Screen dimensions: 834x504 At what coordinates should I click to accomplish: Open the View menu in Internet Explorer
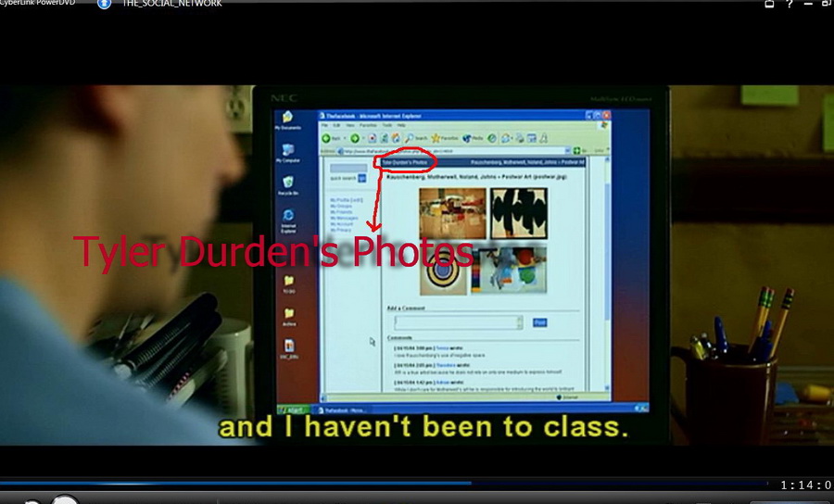[x=350, y=125]
